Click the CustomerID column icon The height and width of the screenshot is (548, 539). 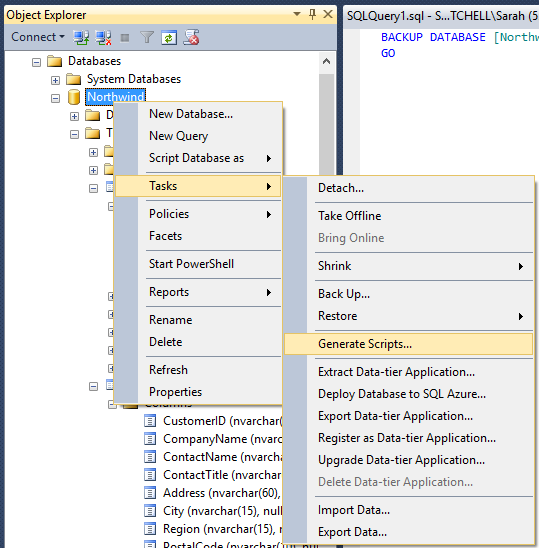[150, 421]
